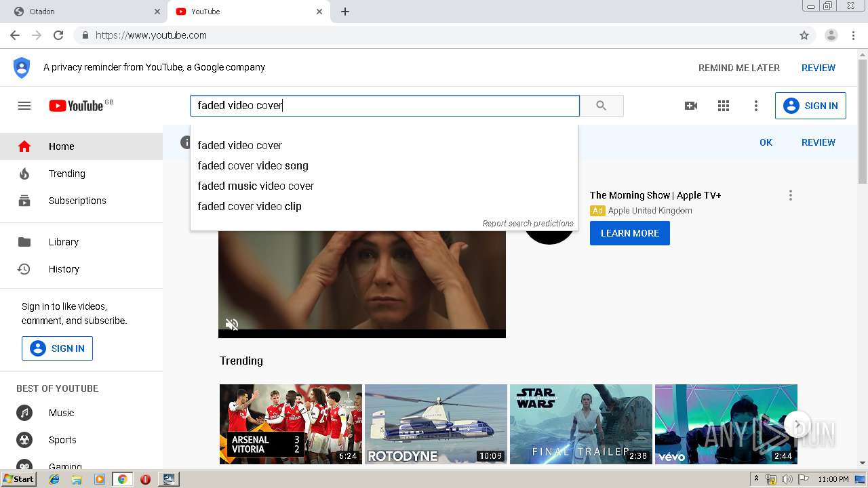This screenshot has height=488, width=868.
Task: Open Subscriptions in sidebar
Action: pos(81,201)
